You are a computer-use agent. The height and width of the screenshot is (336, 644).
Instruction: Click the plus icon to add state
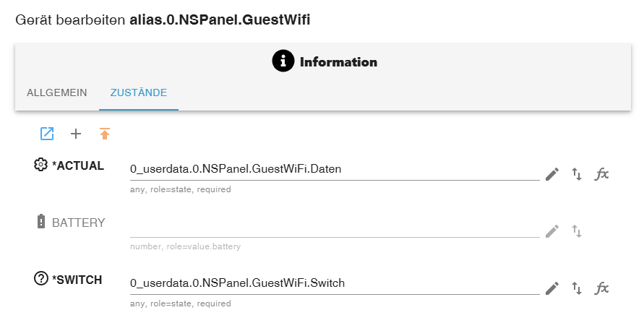[76, 134]
